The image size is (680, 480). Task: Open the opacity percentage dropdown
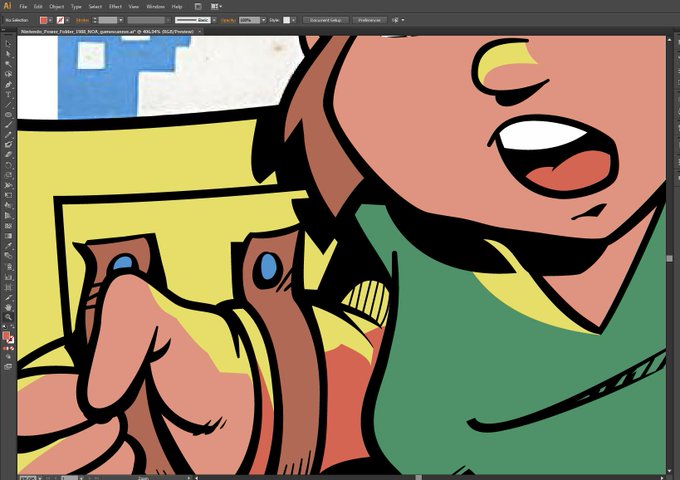pos(263,20)
